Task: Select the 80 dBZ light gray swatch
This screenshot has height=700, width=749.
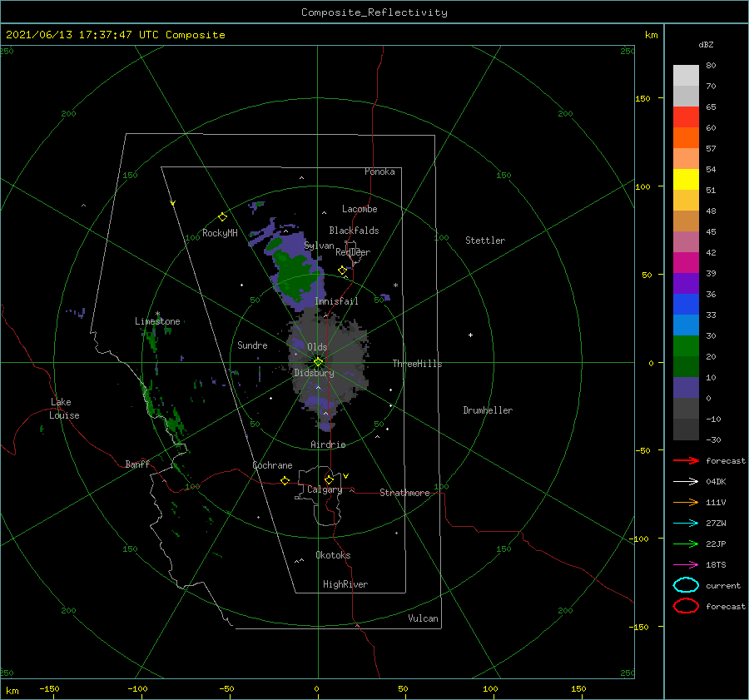Action: tap(686, 75)
